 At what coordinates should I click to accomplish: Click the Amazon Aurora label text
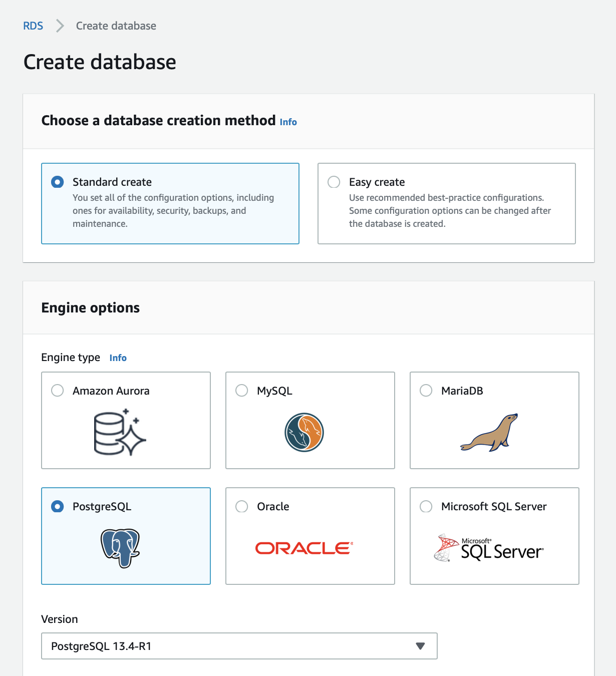111,391
